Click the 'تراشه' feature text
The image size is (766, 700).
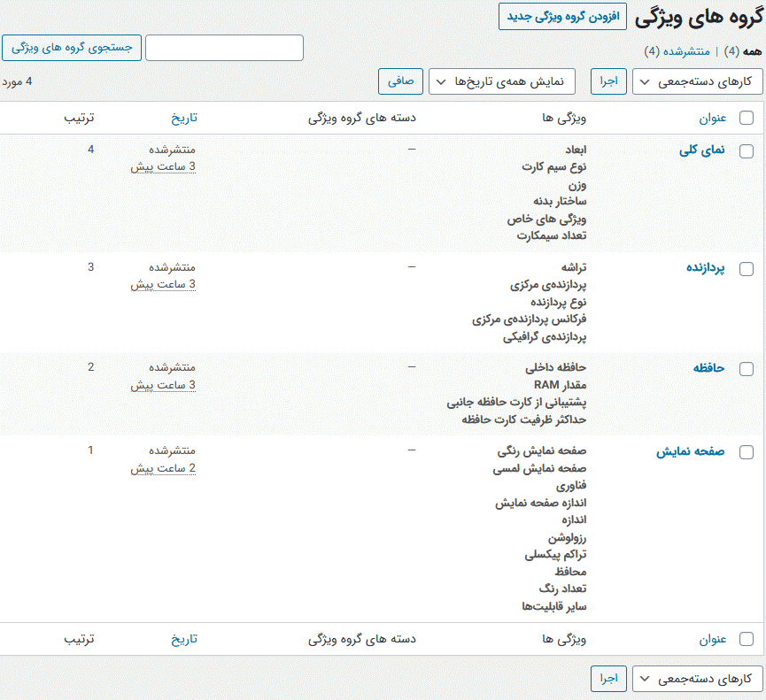coord(574,267)
